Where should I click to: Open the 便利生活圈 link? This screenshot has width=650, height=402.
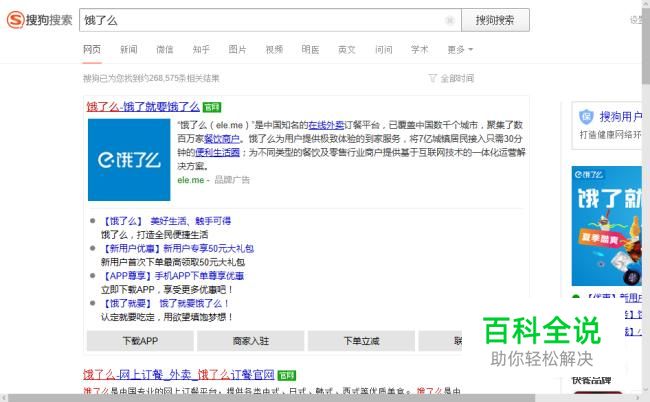click(218, 153)
